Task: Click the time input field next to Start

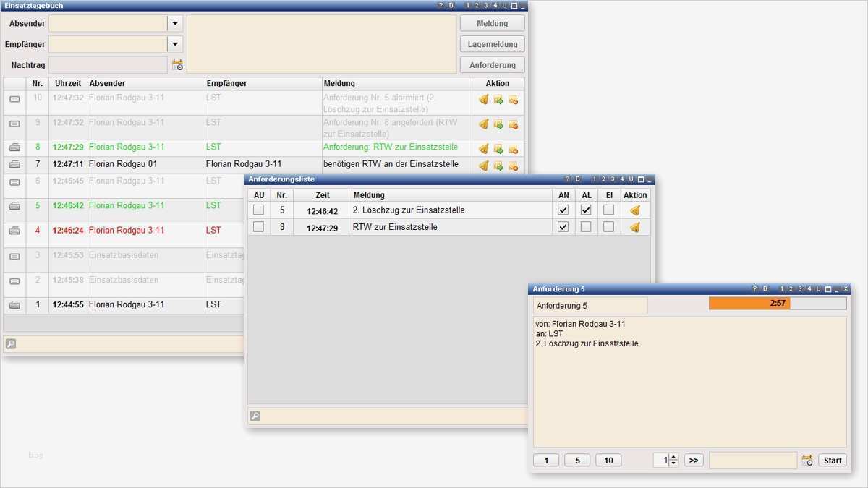Action: coord(753,461)
